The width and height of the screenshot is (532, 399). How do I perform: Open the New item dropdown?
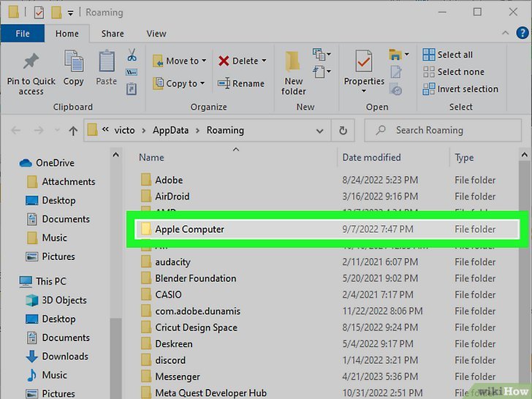coord(322,54)
